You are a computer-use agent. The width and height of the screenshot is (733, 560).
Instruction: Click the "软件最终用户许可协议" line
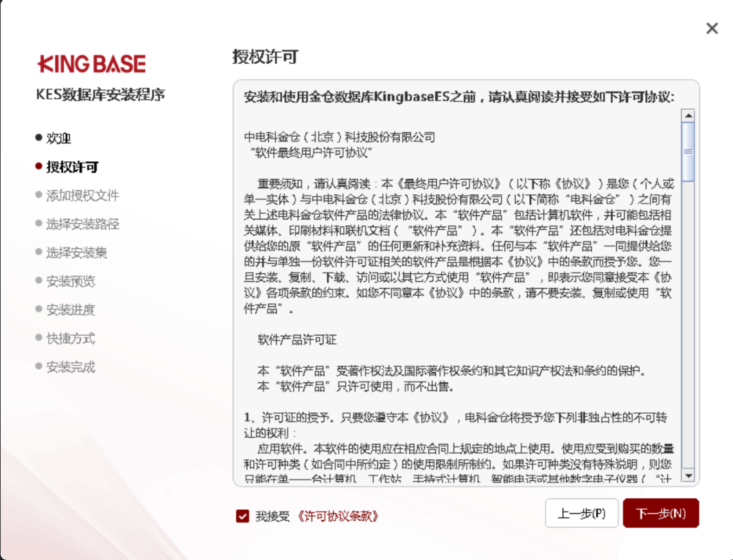point(312,153)
